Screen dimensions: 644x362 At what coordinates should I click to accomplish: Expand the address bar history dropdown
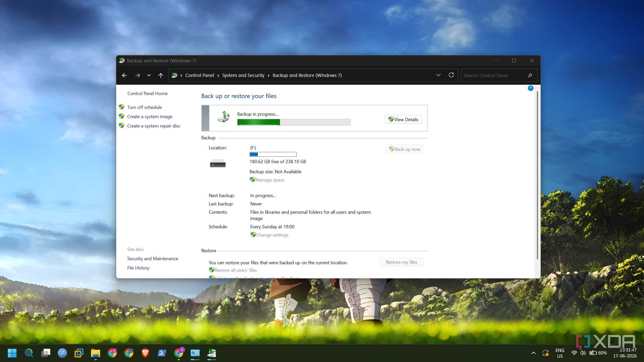pos(438,75)
